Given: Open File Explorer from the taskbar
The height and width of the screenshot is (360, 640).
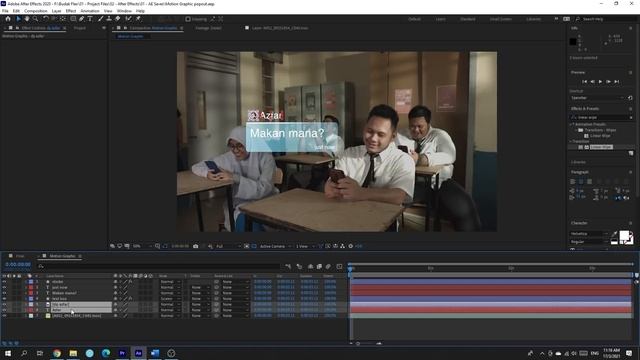Looking at the screenshot, I should (73, 353).
